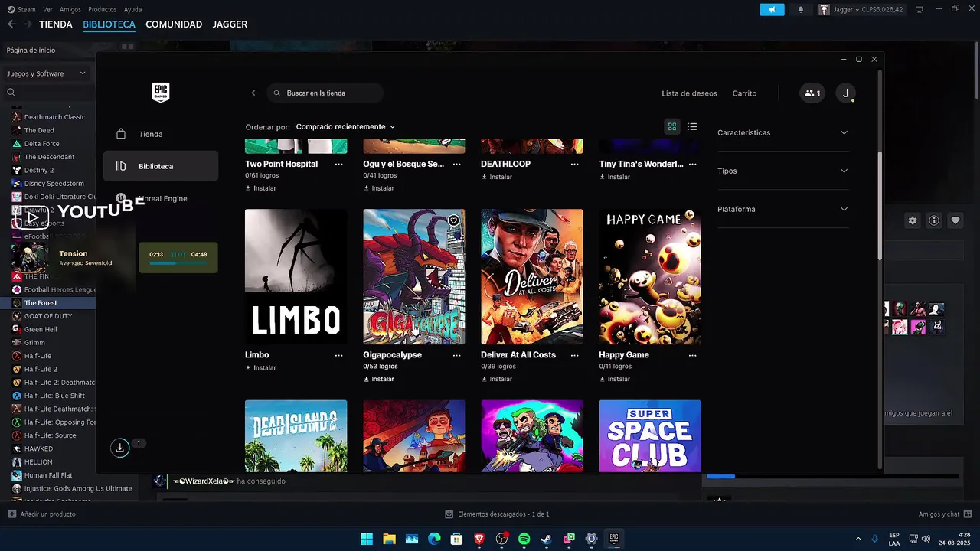
Task: Go back using Epic launcher back arrow
Action: coord(253,93)
